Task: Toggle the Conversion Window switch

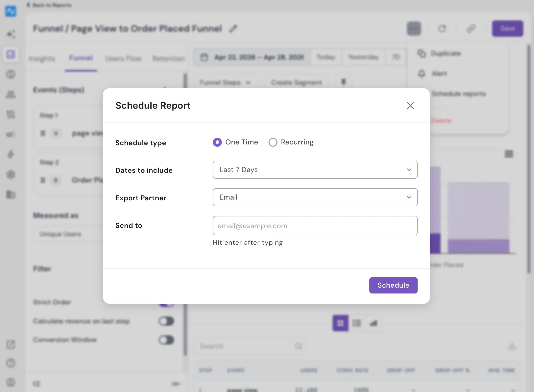Action: (x=166, y=340)
